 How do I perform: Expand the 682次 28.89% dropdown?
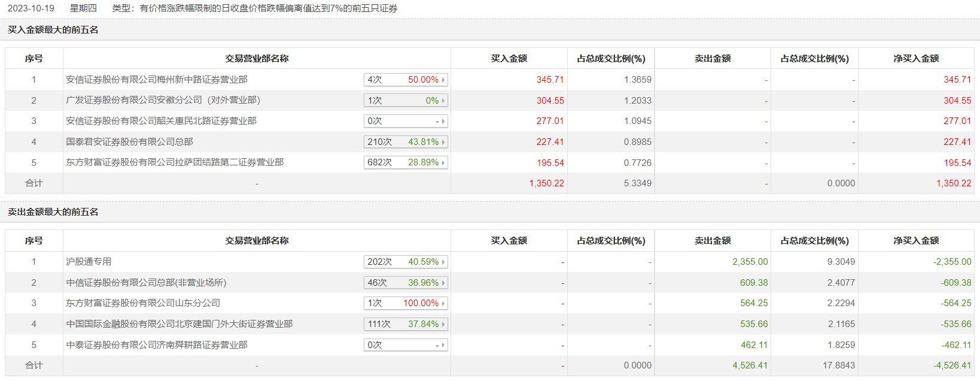(406, 162)
